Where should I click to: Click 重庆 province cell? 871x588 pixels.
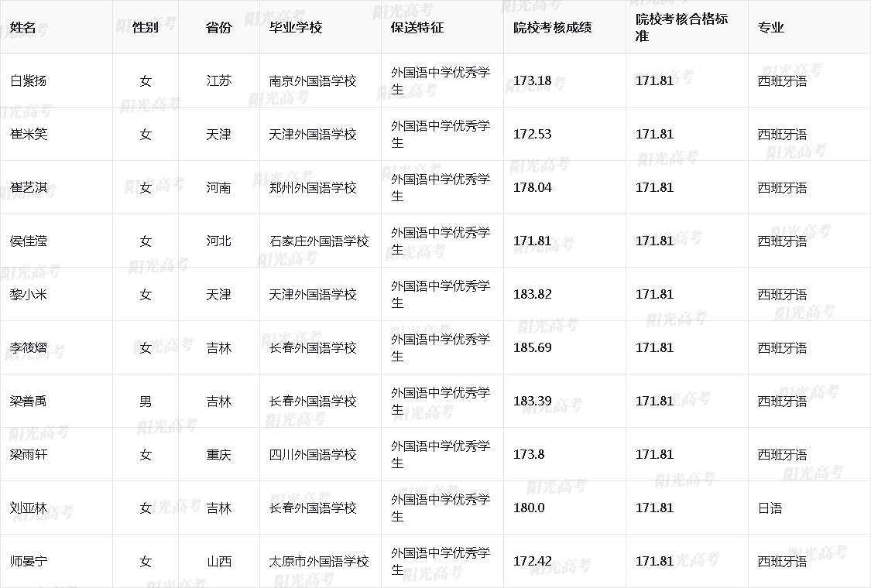[219, 455]
